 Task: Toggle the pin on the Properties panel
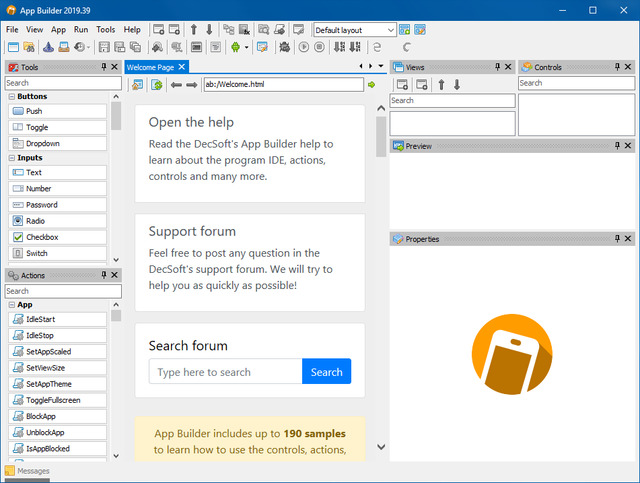pos(615,239)
